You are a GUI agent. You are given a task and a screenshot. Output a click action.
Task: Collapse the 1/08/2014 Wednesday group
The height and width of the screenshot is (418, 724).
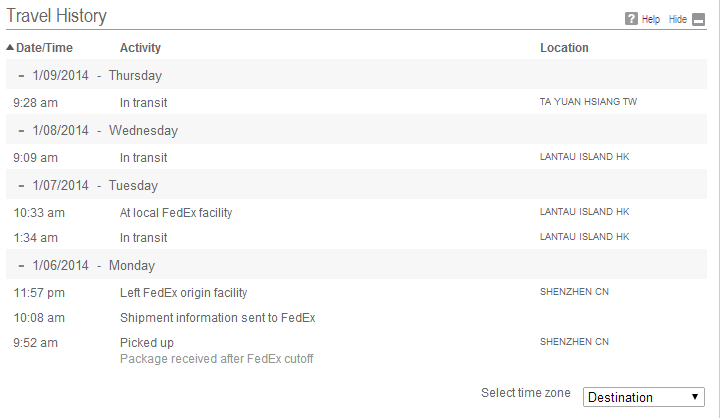[21, 130]
